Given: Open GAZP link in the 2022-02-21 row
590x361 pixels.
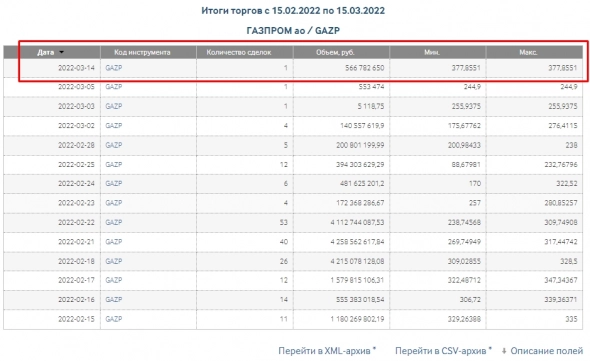Looking at the screenshot, I should pos(114,242).
